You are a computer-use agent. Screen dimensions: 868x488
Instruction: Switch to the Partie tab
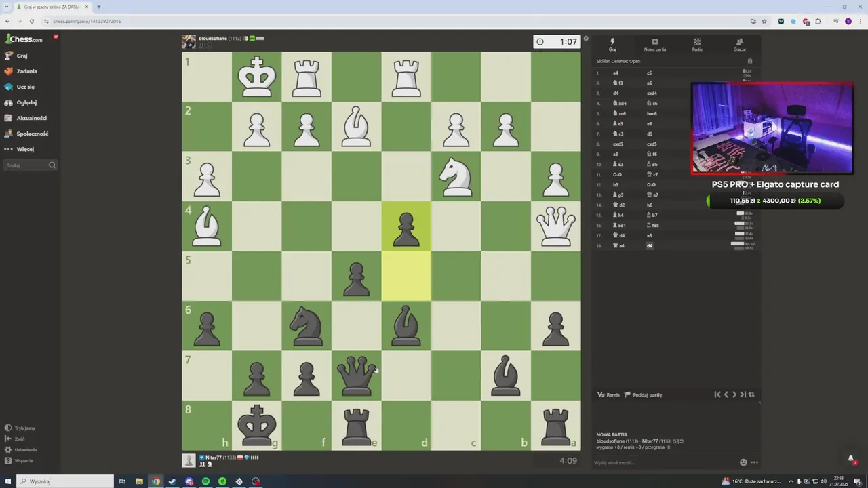click(697, 45)
